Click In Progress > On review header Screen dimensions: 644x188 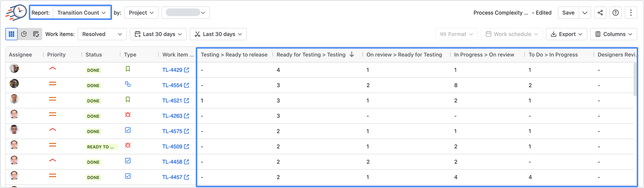point(484,55)
